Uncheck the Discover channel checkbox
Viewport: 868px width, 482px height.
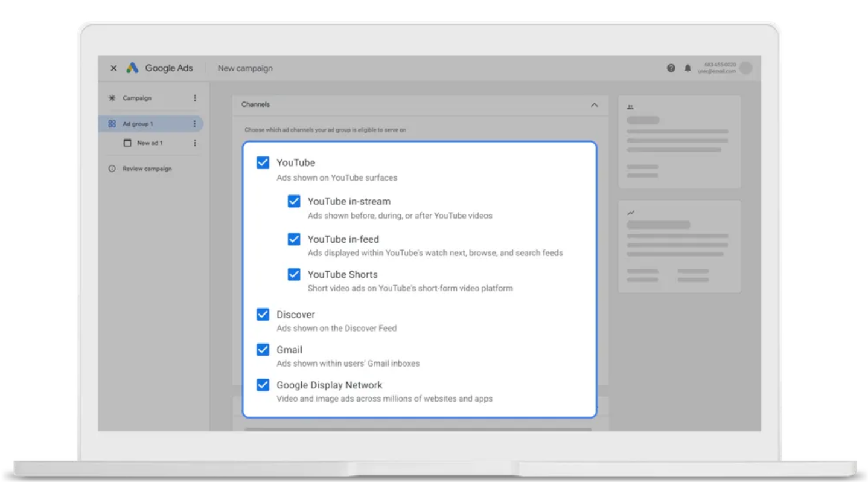pos(263,315)
